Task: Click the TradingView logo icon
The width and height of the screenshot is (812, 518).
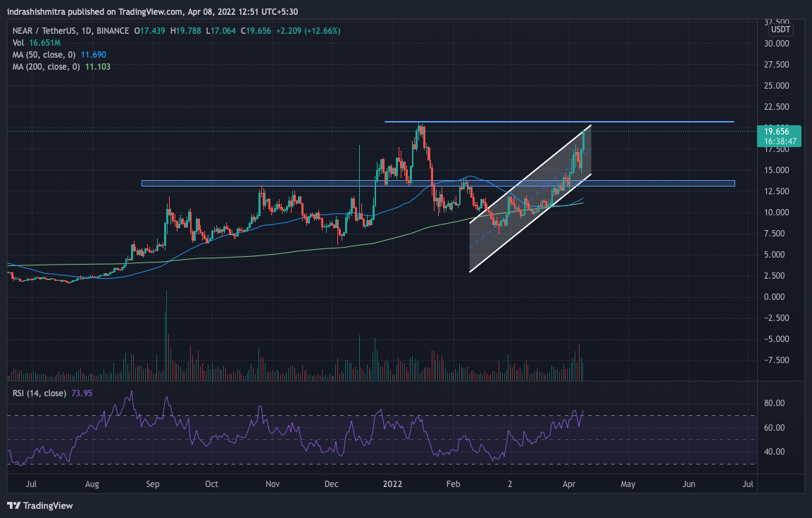Action: 13,505
